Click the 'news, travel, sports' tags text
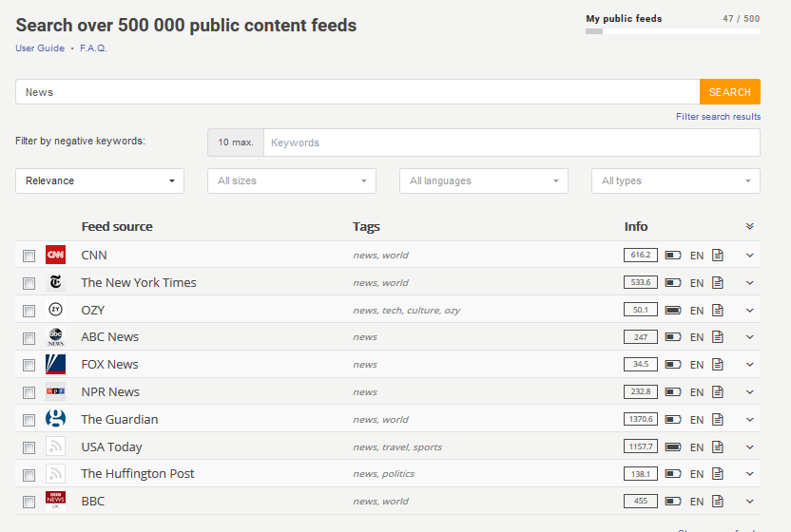The width and height of the screenshot is (791, 532). click(397, 446)
